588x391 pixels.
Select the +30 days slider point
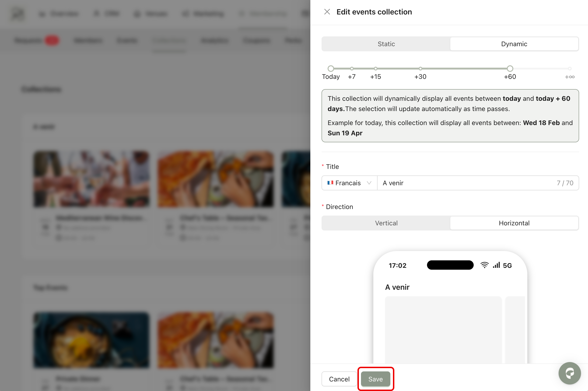pyautogui.click(x=420, y=69)
